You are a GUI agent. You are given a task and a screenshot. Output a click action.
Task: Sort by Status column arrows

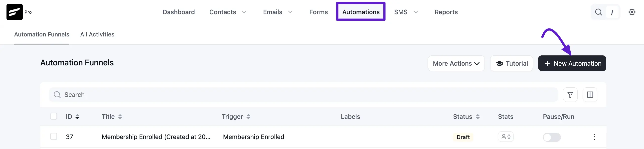pos(478,117)
